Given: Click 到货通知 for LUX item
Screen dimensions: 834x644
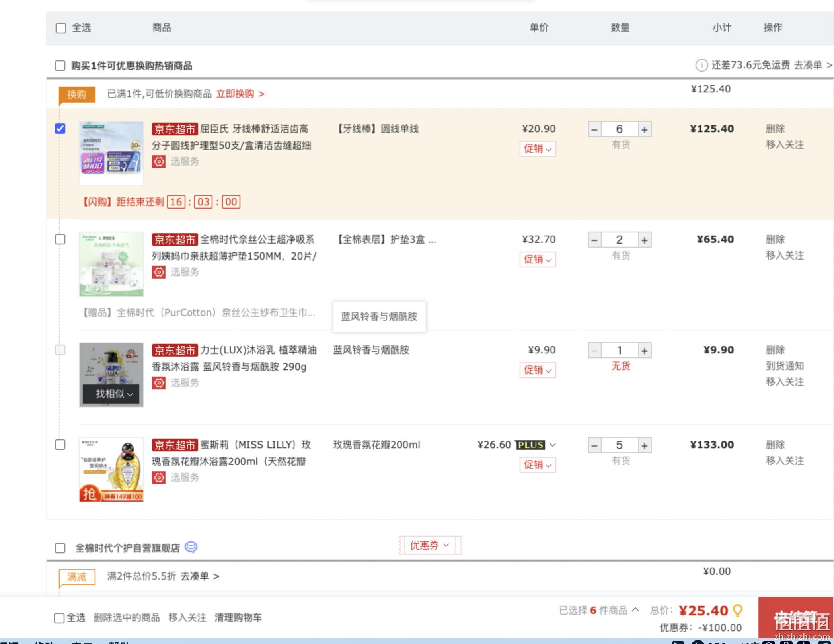Looking at the screenshot, I should pyautogui.click(x=785, y=366).
